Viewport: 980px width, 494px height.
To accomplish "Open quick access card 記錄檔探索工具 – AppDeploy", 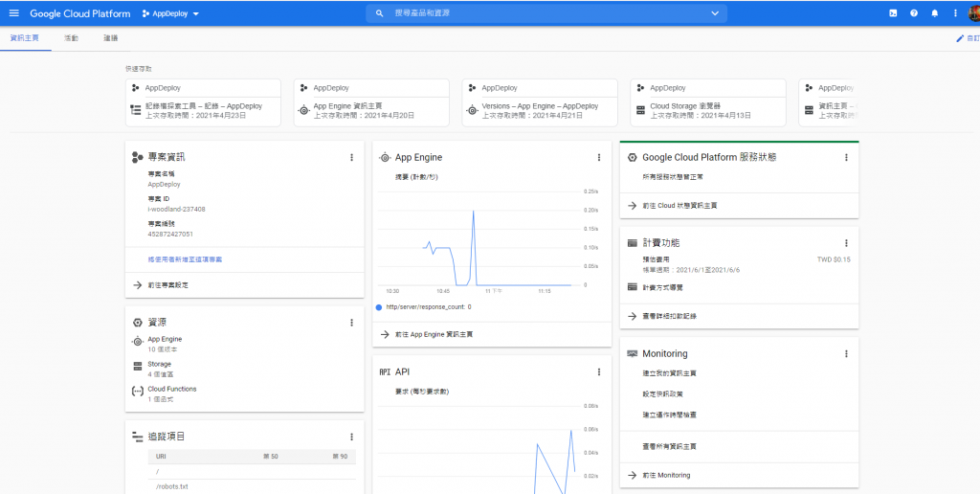I will click(x=203, y=102).
